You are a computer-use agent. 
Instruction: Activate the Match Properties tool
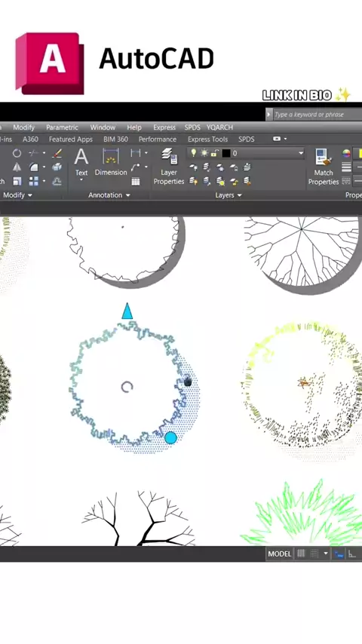coord(324,167)
